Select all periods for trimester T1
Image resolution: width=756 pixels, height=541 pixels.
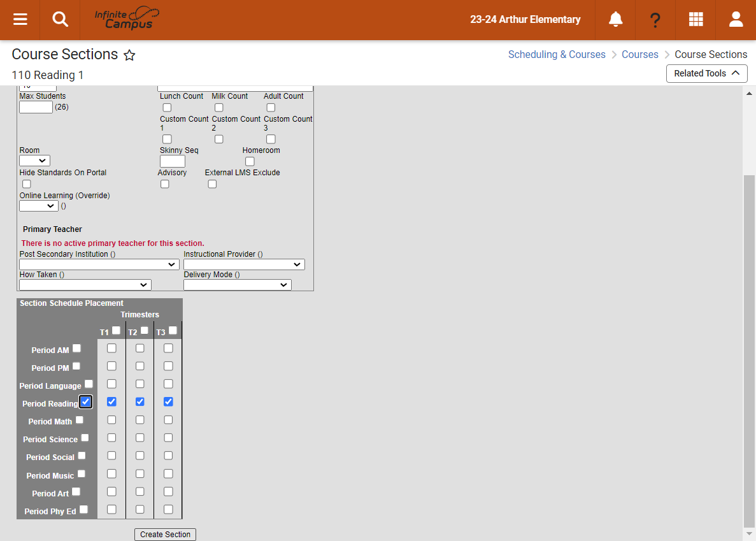pos(116,330)
